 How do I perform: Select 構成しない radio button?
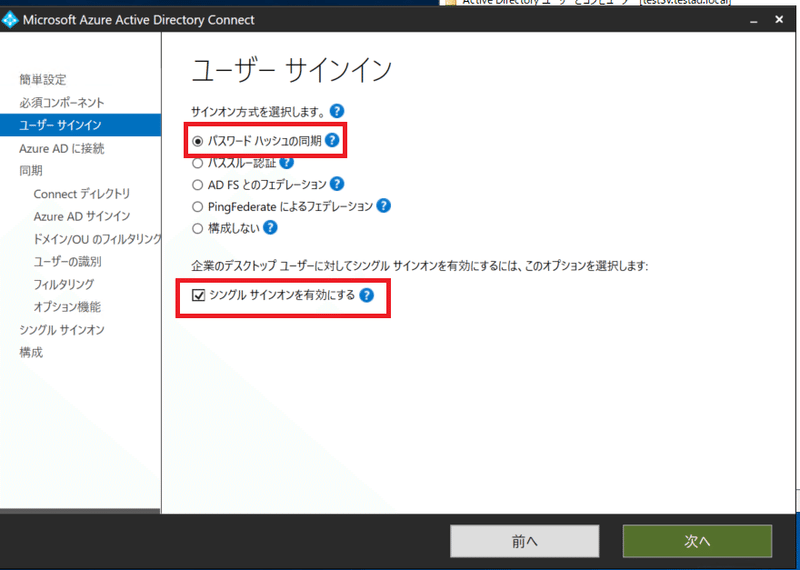(x=197, y=229)
